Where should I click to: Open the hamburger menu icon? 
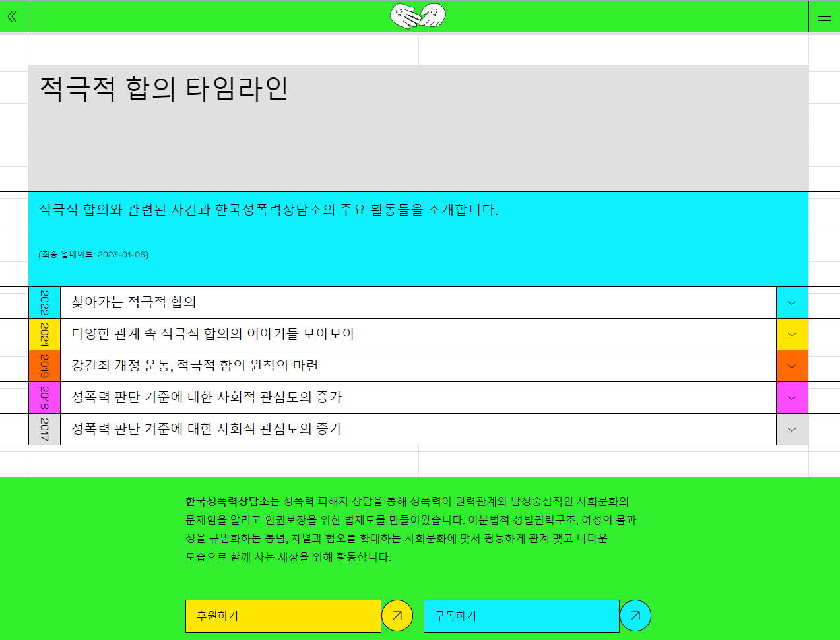click(824, 16)
